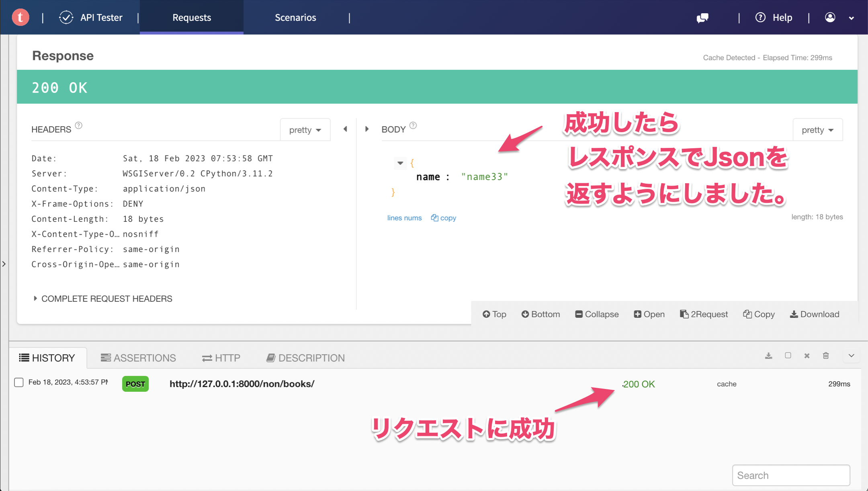Viewport: 868px width, 491px height.
Task: Open the 2Request conversion tool
Action: [x=704, y=314]
